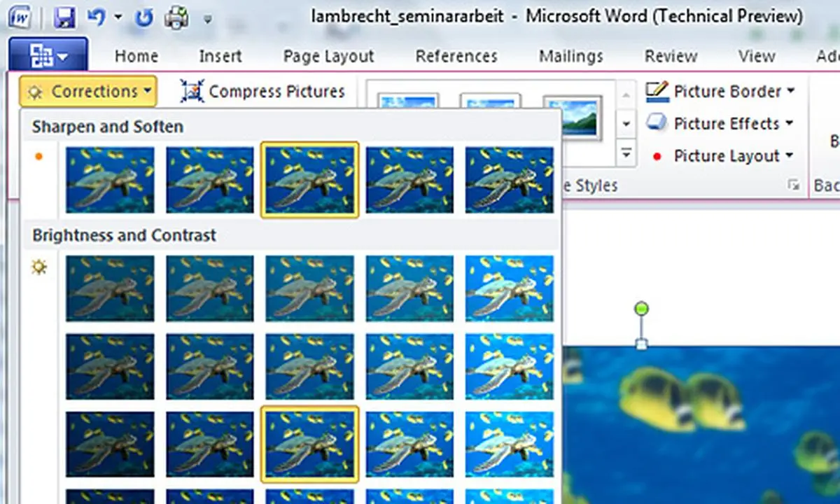Click the Mailings ribbon label
840x504 pixels.
570,56
